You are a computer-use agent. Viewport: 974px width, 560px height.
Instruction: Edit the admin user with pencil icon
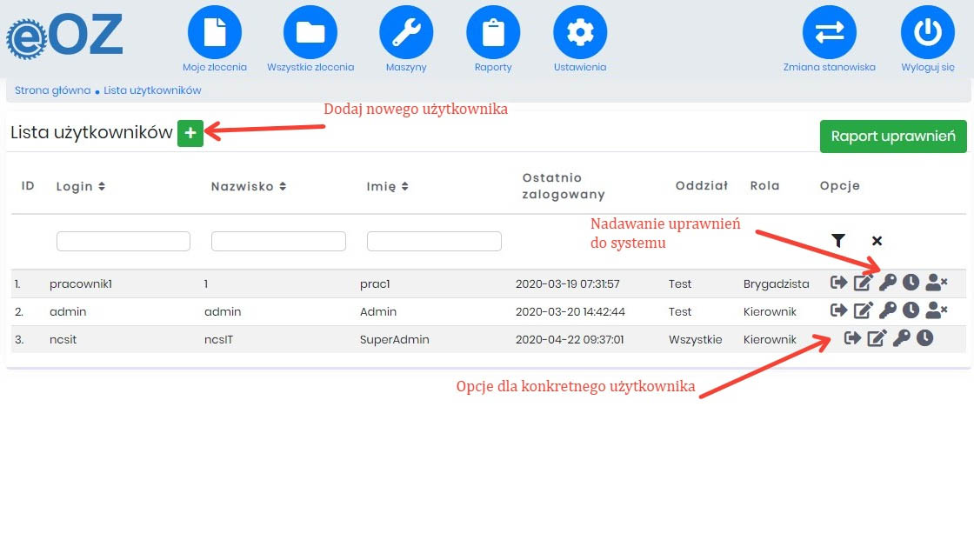(x=864, y=310)
